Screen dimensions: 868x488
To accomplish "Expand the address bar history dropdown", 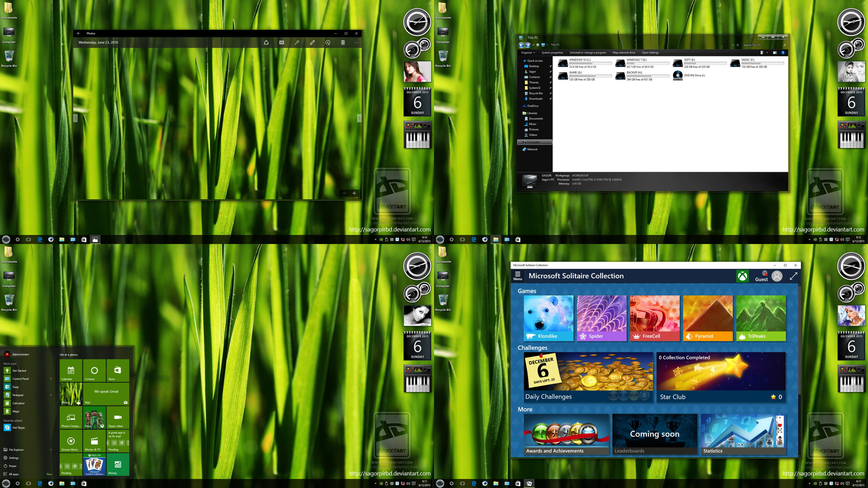I will point(733,45).
